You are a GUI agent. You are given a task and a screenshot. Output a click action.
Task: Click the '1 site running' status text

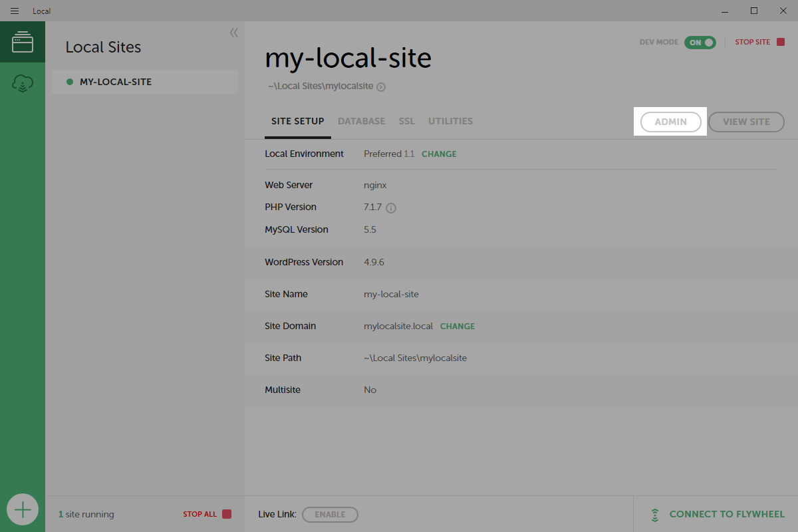click(86, 514)
